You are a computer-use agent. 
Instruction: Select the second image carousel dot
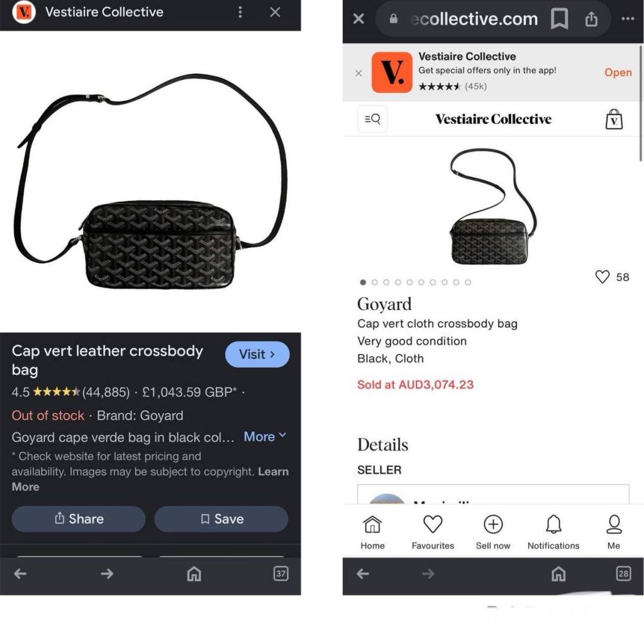(x=375, y=282)
